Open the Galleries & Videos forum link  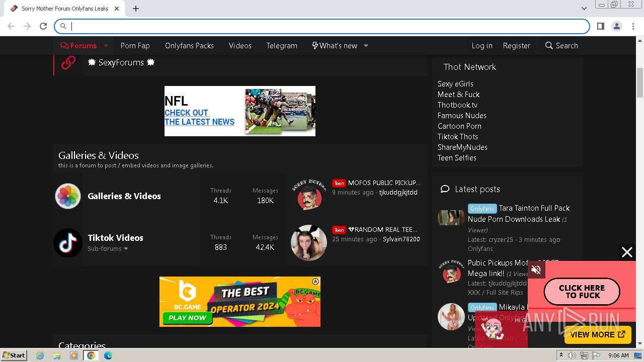coord(124,196)
